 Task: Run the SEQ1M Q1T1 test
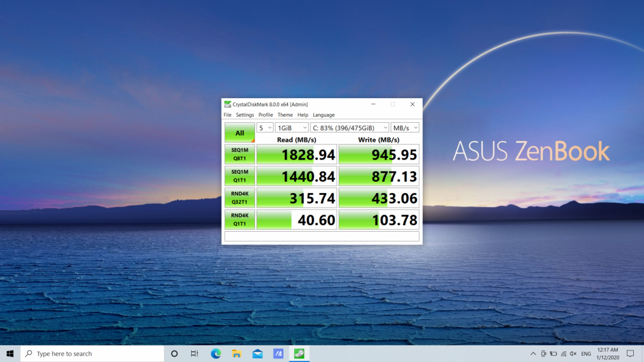[x=239, y=176]
